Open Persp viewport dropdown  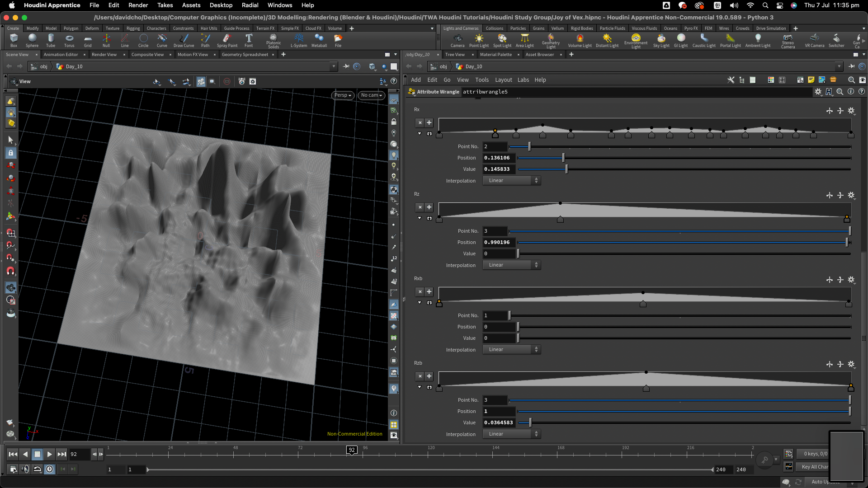tap(343, 95)
